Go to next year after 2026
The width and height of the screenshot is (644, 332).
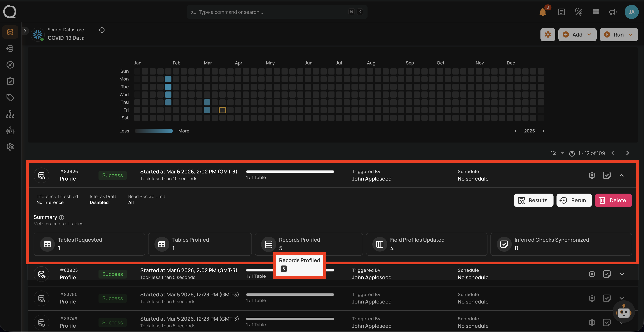click(543, 131)
